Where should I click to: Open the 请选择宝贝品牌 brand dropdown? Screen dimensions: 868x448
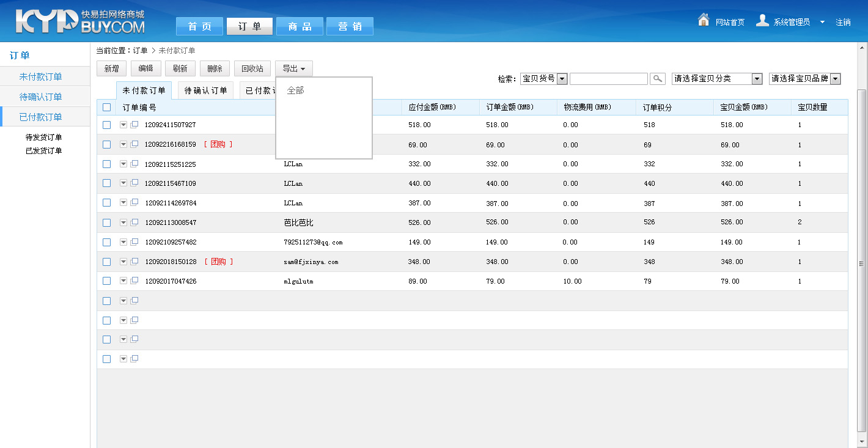tap(805, 79)
